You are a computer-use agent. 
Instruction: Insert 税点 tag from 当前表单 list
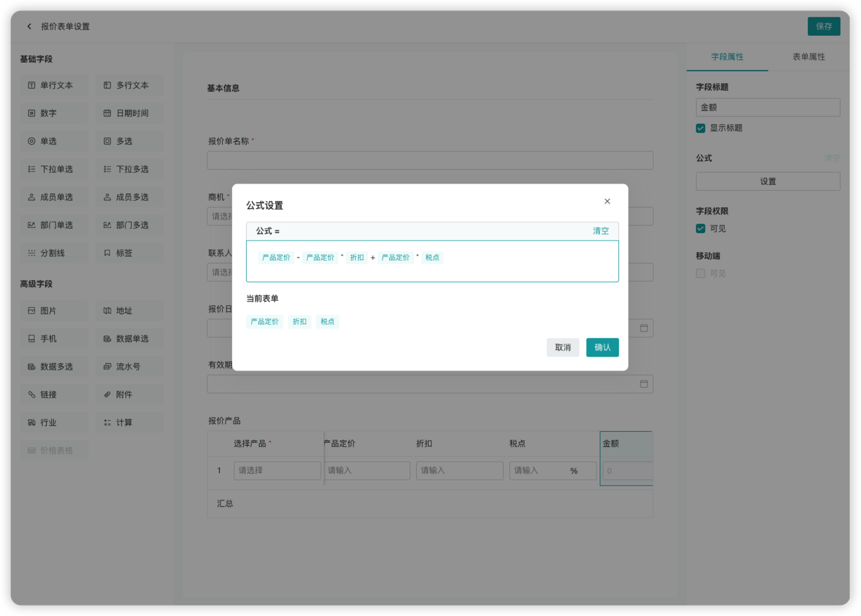tap(328, 322)
